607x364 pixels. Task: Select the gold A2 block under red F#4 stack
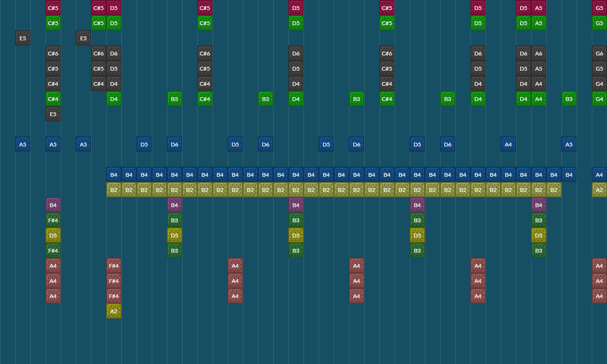tap(114, 311)
